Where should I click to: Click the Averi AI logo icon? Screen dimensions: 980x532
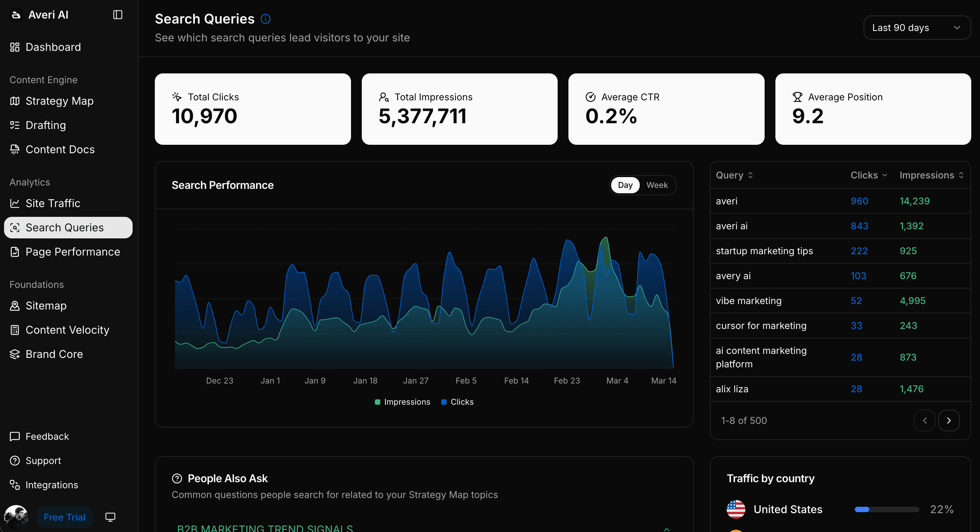[x=15, y=15]
